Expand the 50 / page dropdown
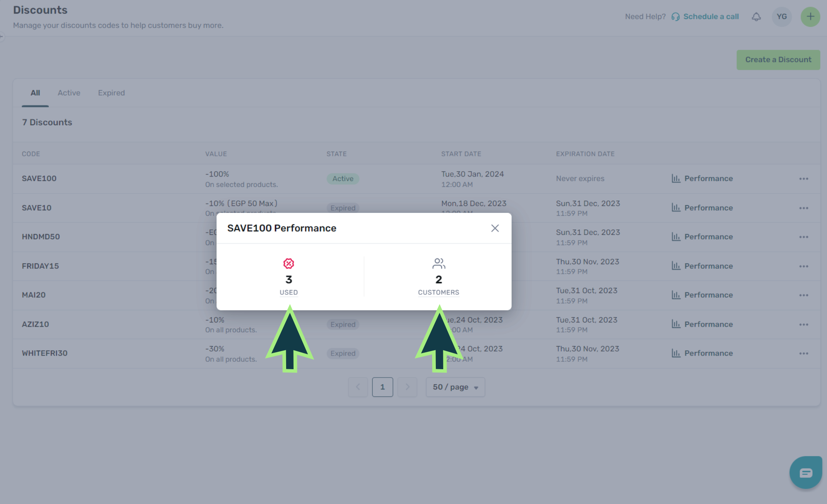 (455, 387)
